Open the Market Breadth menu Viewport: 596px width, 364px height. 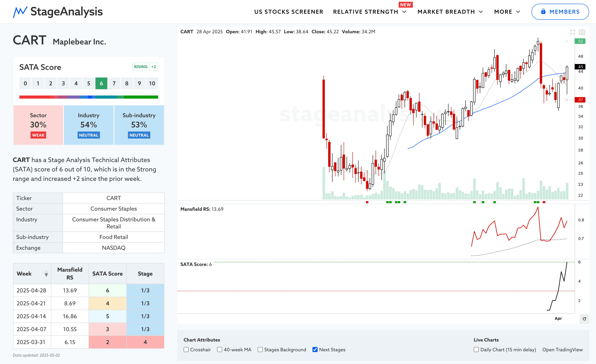coord(446,12)
